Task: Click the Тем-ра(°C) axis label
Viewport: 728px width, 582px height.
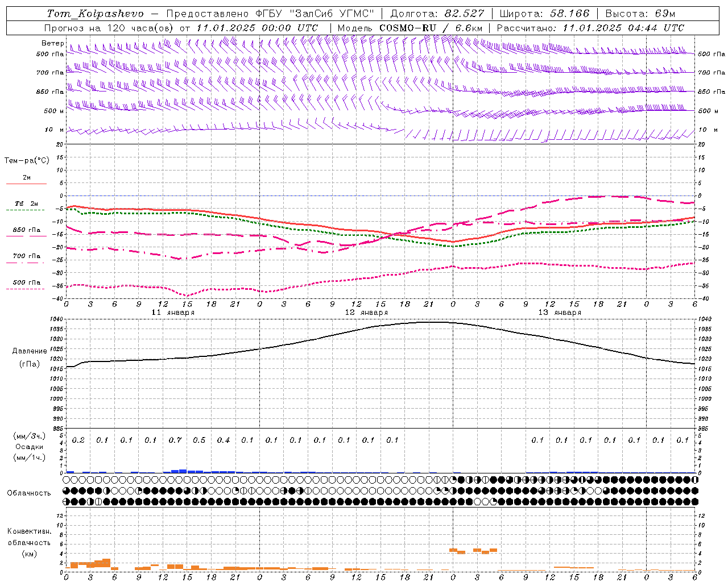Action: 27,161
